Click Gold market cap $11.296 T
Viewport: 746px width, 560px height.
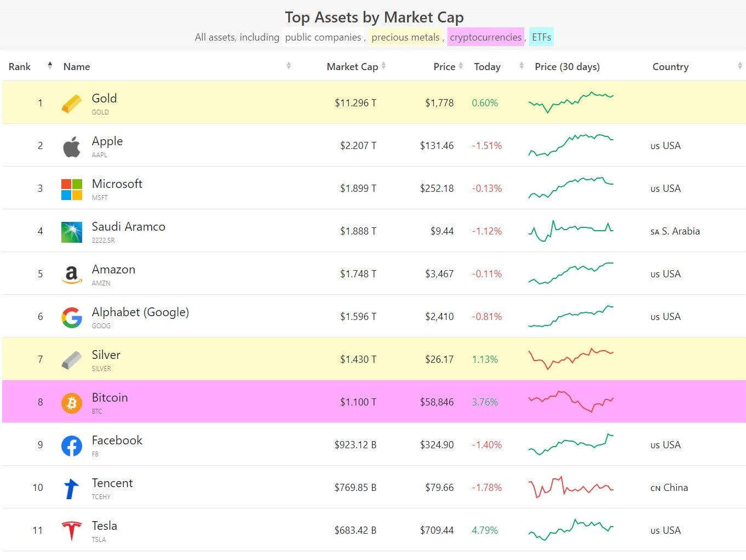pos(355,103)
